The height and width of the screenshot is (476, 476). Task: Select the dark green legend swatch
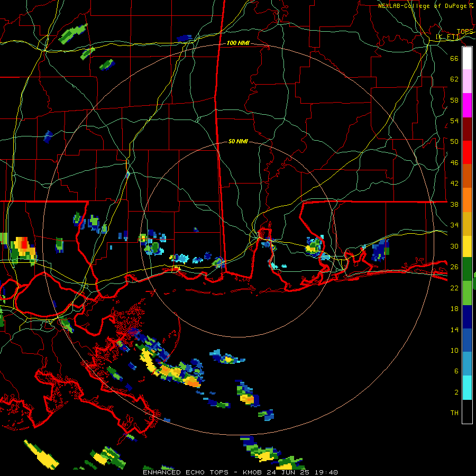tap(467, 269)
